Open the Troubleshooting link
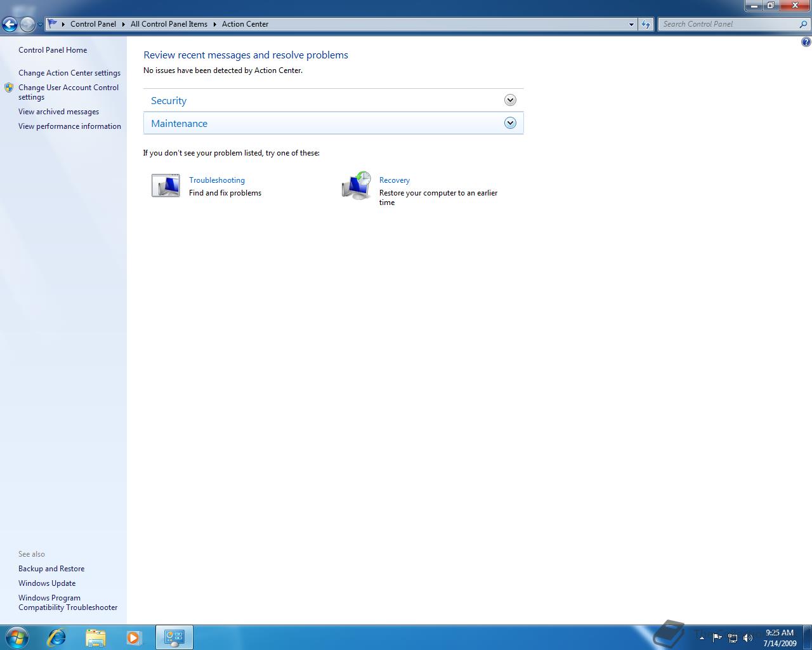The height and width of the screenshot is (650, 812). 217,180
